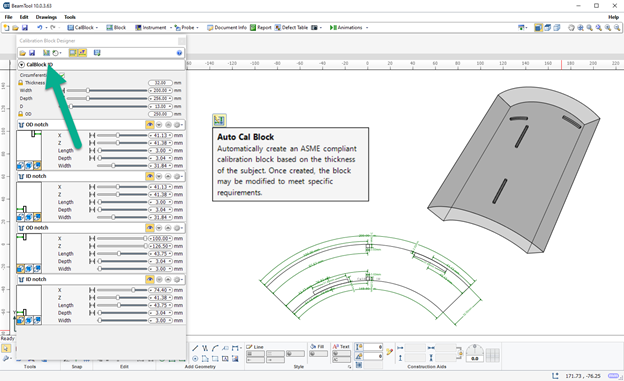This screenshot has height=381, width=624.
Task: Click move-up arrow of first OD notch
Action: [168, 125]
